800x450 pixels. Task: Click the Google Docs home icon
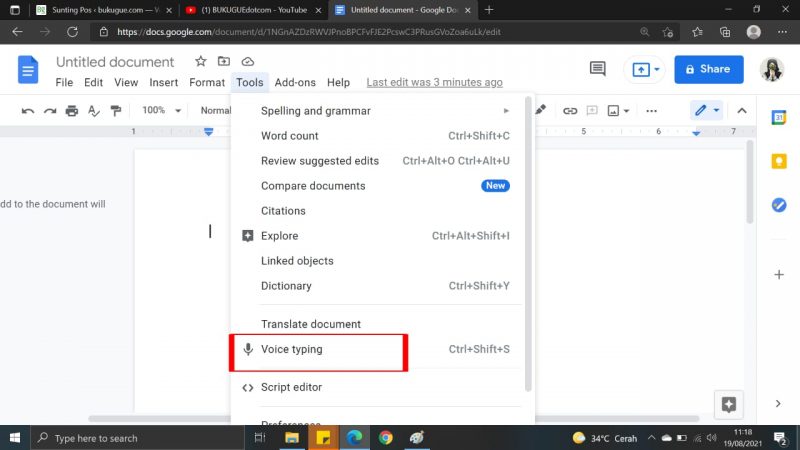(x=28, y=69)
